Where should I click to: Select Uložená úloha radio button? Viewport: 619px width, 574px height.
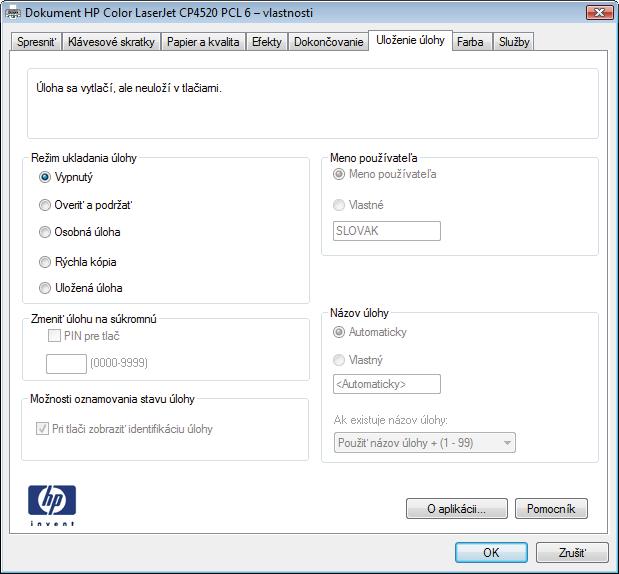[x=45, y=288]
